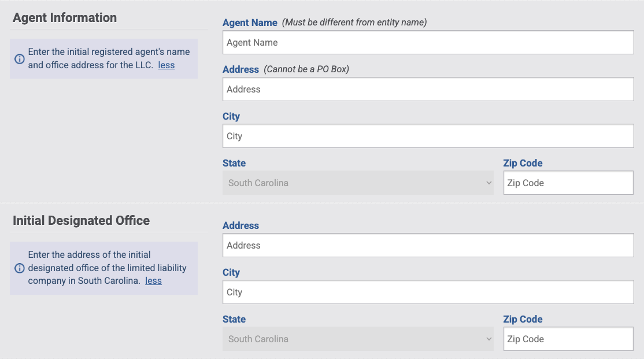
Task: Select the designated office City field
Action: click(x=428, y=292)
